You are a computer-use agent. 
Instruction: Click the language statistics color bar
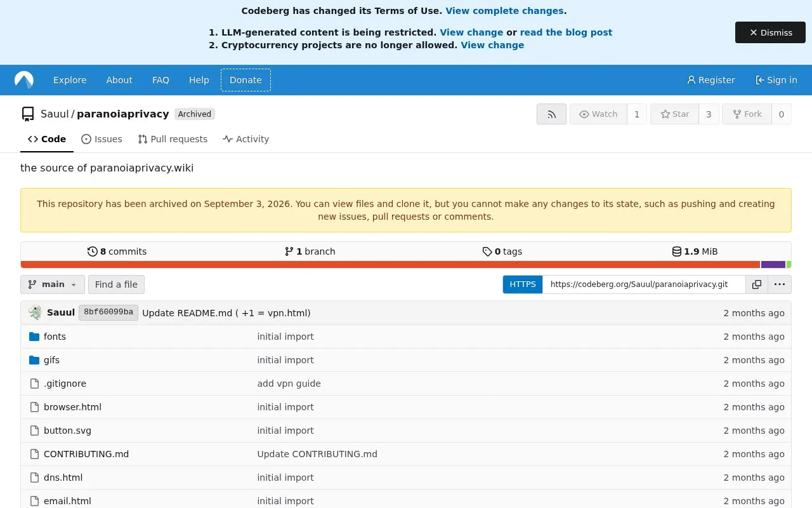pos(406,265)
